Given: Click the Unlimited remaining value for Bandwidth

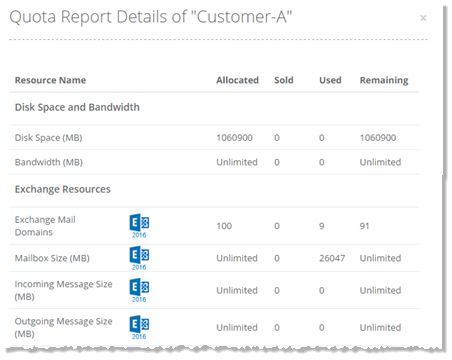Looking at the screenshot, I should click(380, 162).
